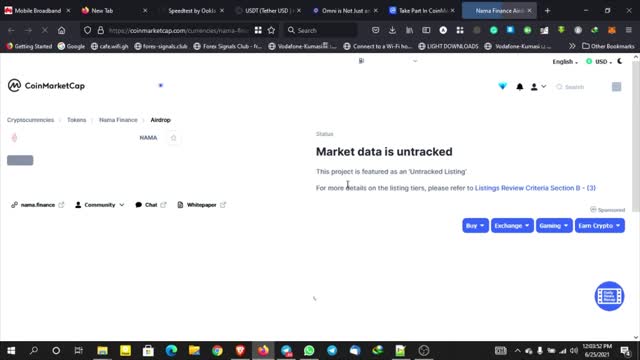Switch to USDT Tether USD tab

pyautogui.click(x=268, y=11)
